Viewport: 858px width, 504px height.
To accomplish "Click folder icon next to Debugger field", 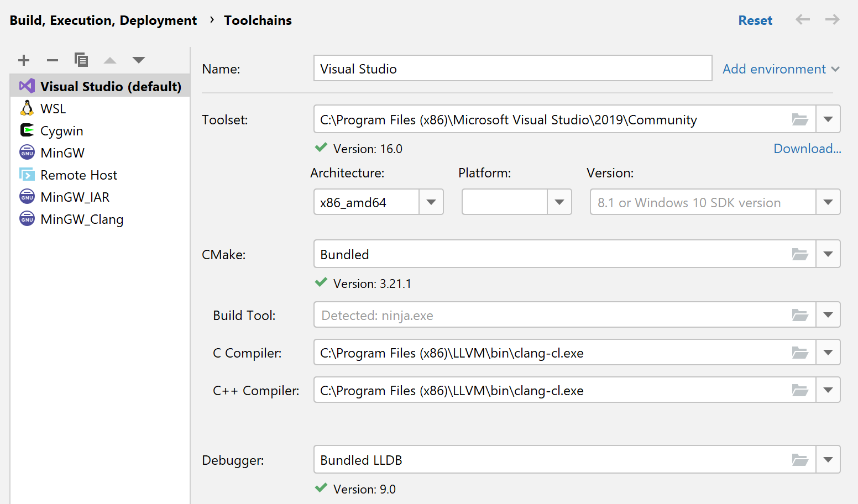I will (x=800, y=459).
